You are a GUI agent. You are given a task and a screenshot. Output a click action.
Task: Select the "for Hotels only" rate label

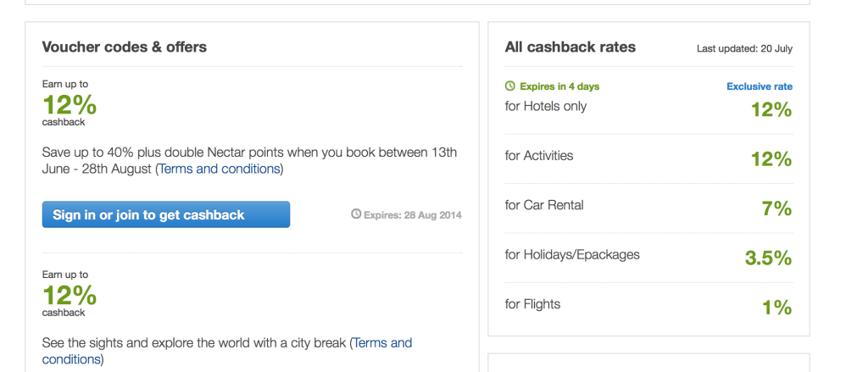click(545, 107)
